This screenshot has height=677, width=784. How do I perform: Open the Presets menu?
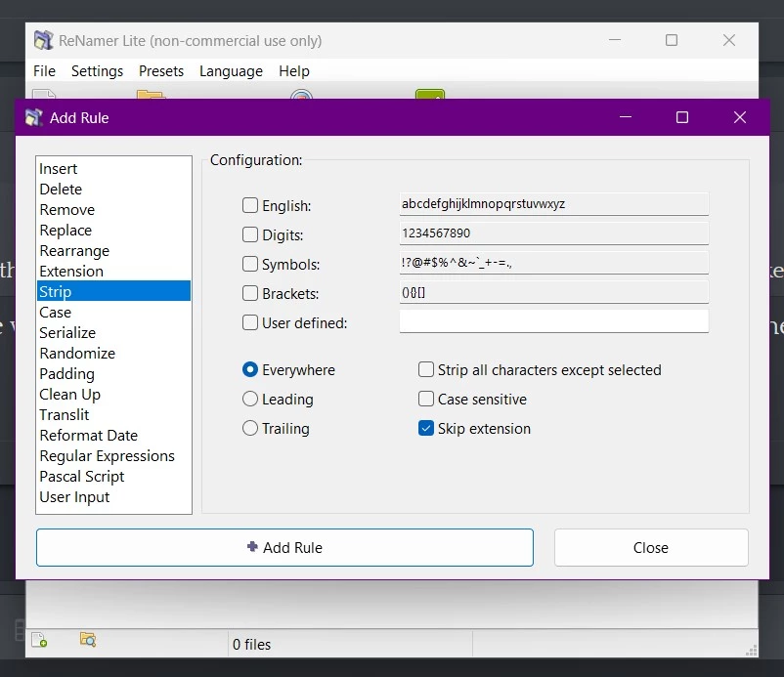[161, 71]
